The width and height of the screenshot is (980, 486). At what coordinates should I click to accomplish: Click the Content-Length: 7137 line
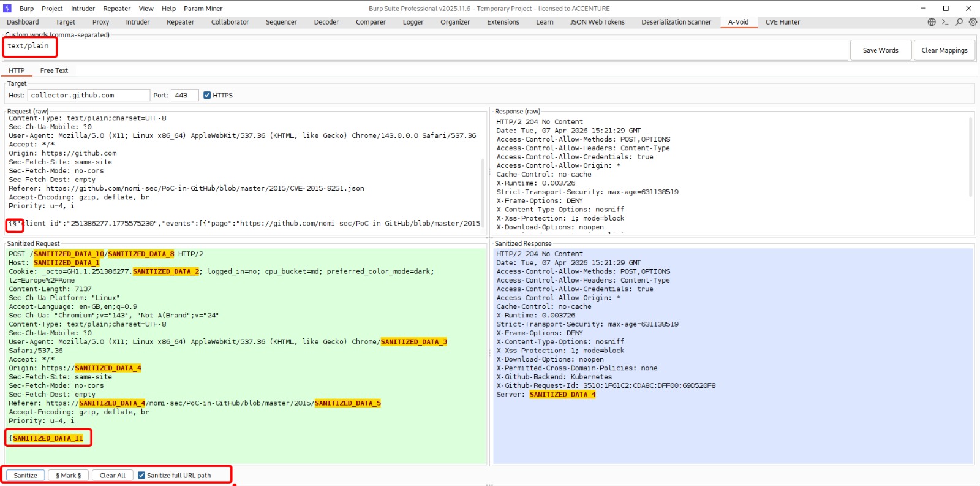[50, 289]
